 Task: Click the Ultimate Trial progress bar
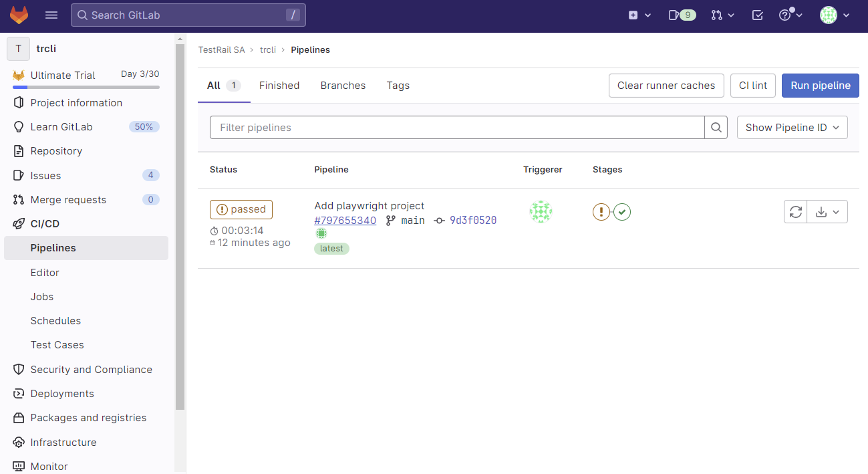pos(86,87)
